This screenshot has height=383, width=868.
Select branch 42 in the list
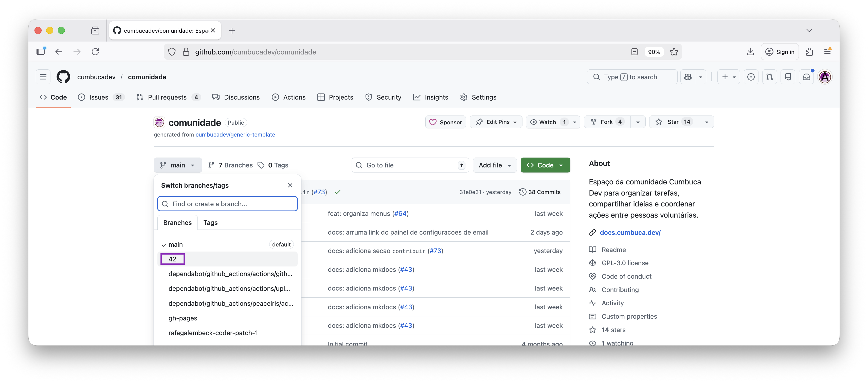[x=227, y=259]
